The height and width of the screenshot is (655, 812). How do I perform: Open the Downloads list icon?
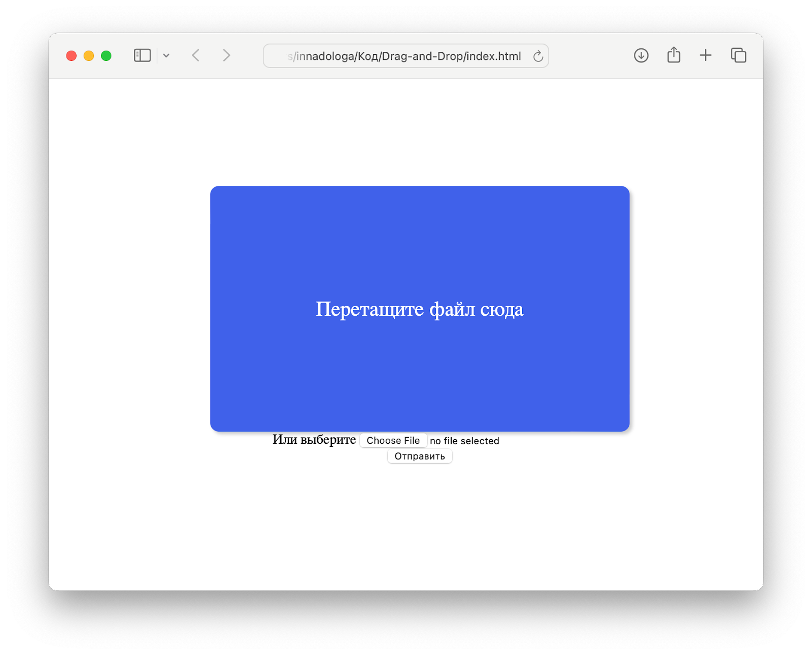tap(641, 55)
